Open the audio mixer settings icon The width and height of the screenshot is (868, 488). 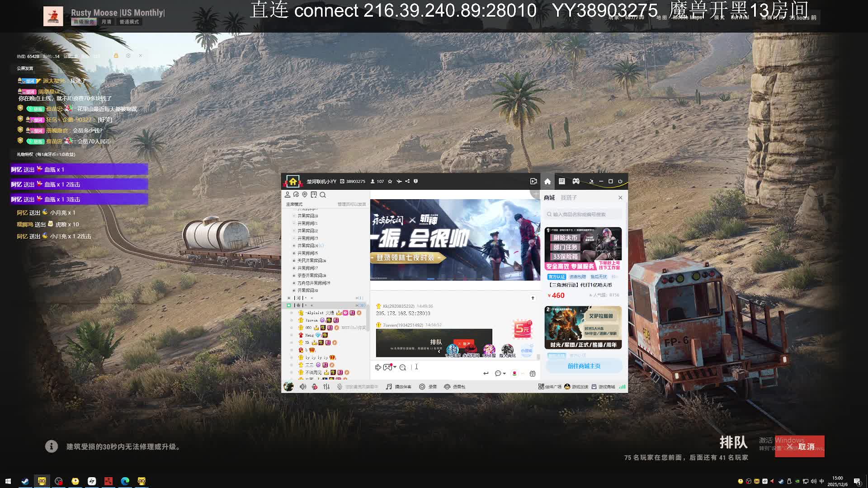coord(326,387)
